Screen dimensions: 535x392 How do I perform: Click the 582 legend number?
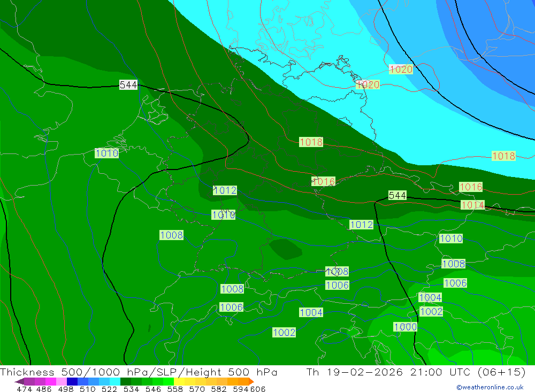tap(219, 389)
